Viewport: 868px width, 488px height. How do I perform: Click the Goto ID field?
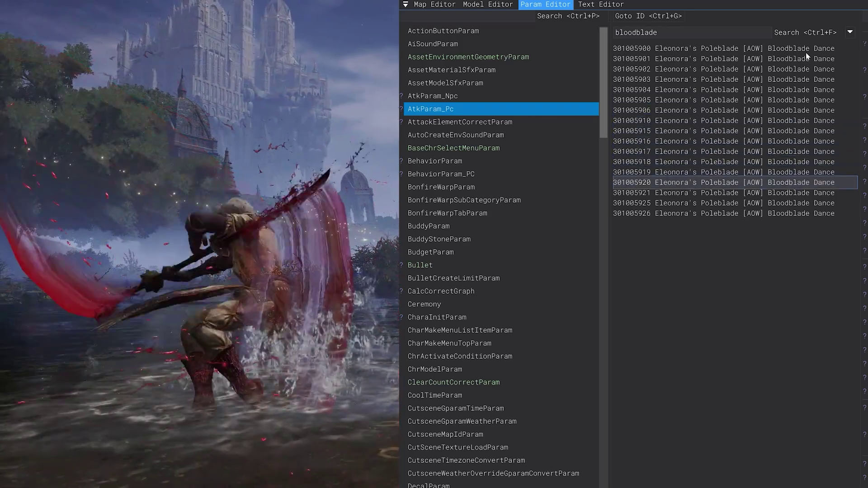click(x=648, y=16)
